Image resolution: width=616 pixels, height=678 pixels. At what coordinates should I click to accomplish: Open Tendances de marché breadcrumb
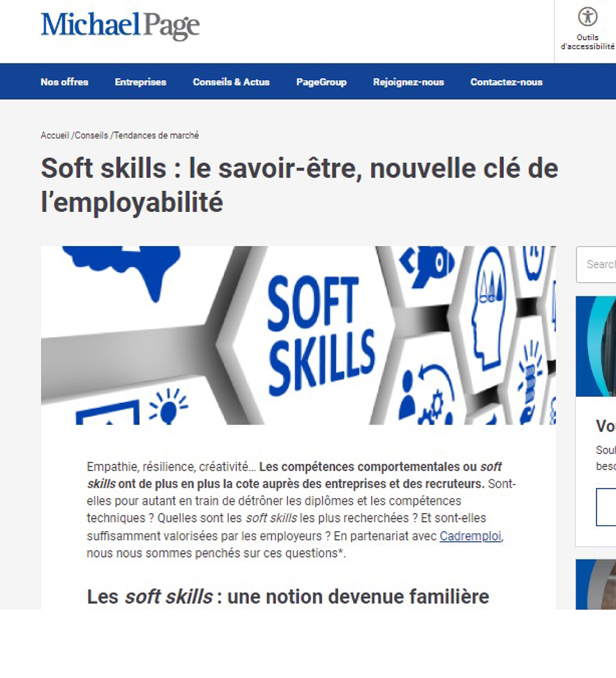[156, 136]
